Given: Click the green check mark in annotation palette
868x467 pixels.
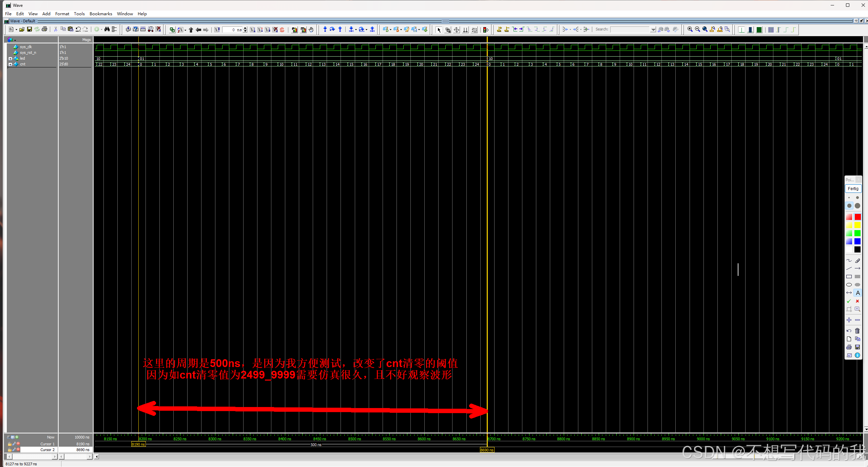Looking at the screenshot, I should tap(849, 301).
